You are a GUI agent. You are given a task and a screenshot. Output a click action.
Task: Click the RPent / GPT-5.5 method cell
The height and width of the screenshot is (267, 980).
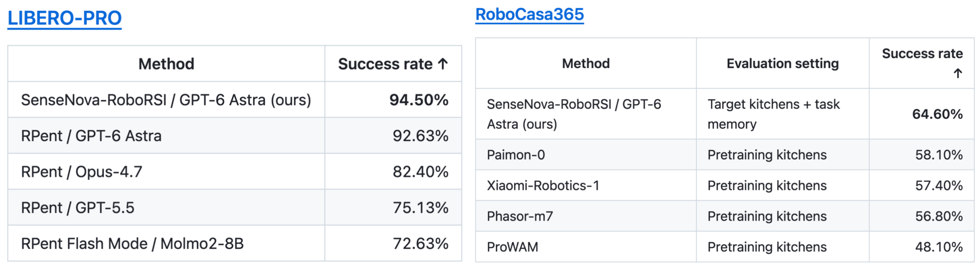point(166,208)
